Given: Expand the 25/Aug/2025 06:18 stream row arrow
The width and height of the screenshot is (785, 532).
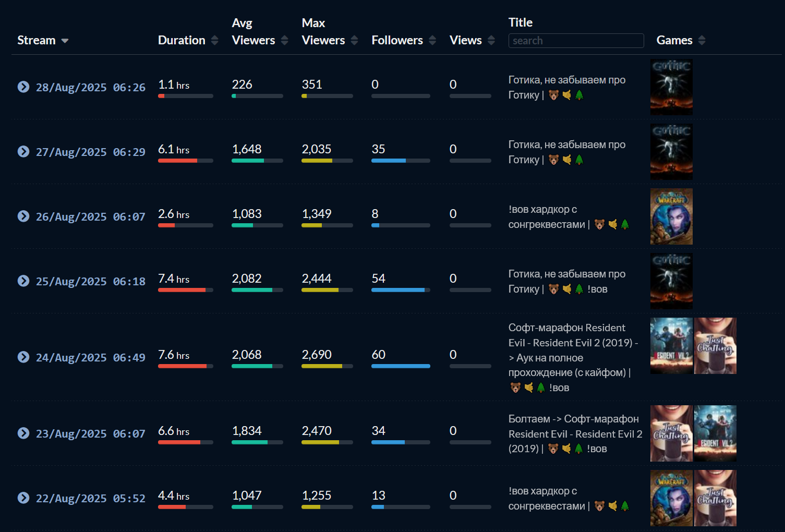Looking at the screenshot, I should (23, 281).
